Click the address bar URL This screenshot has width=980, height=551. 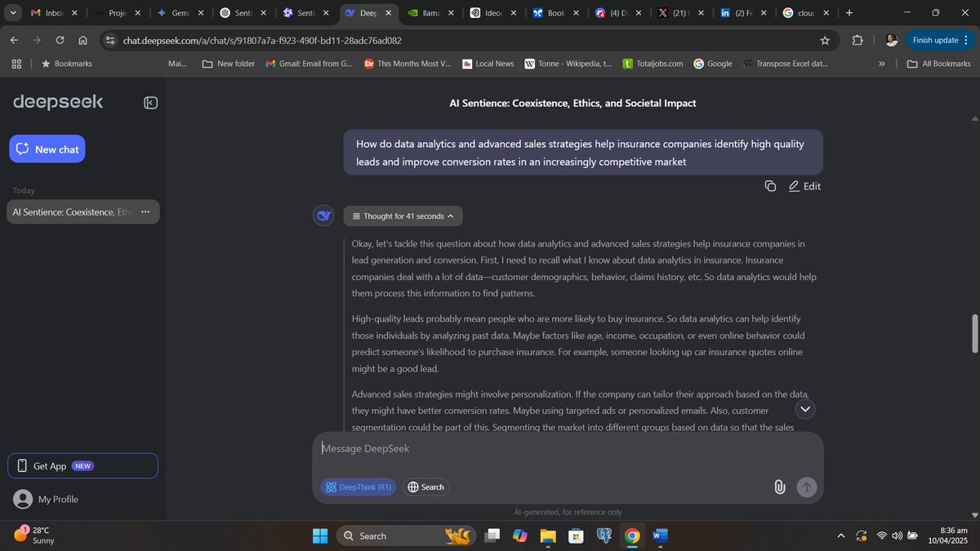261,40
